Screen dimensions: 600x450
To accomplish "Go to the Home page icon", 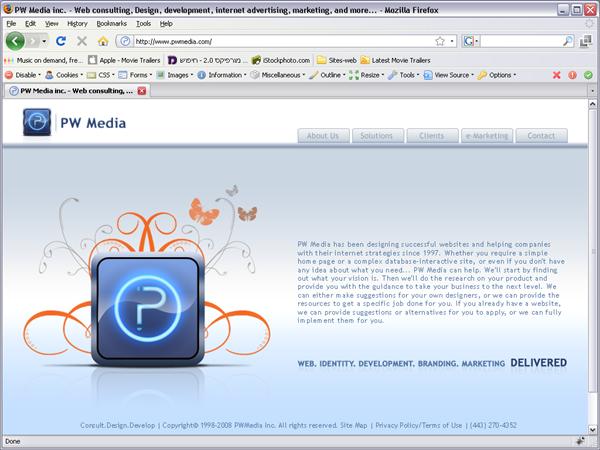I will coord(103,41).
